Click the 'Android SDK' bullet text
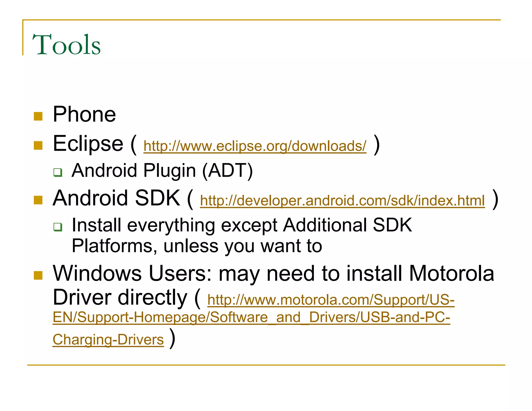 coord(116,198)
